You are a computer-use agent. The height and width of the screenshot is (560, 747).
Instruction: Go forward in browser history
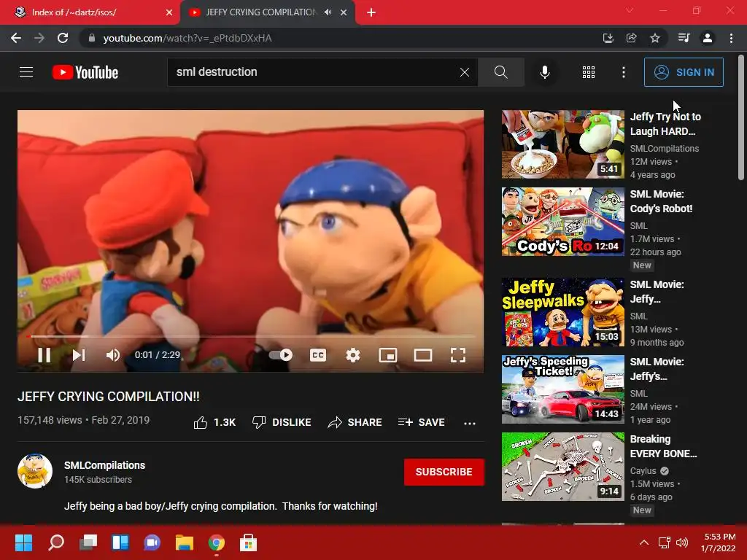tap(39, 38)
